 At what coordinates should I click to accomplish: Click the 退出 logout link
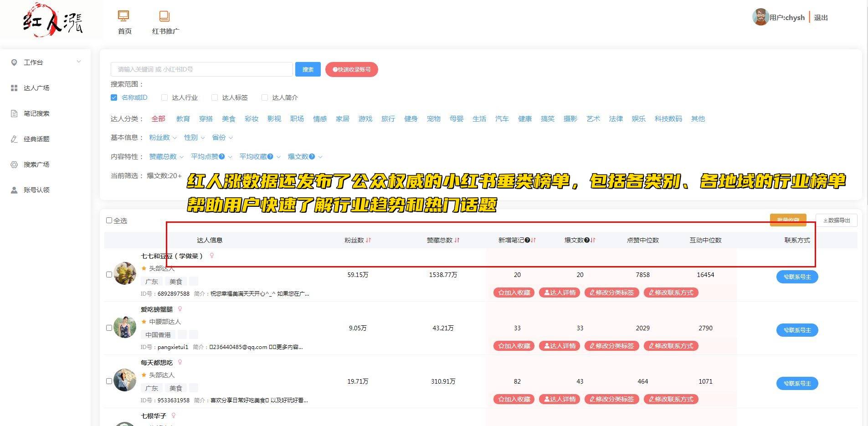[821, 18]
